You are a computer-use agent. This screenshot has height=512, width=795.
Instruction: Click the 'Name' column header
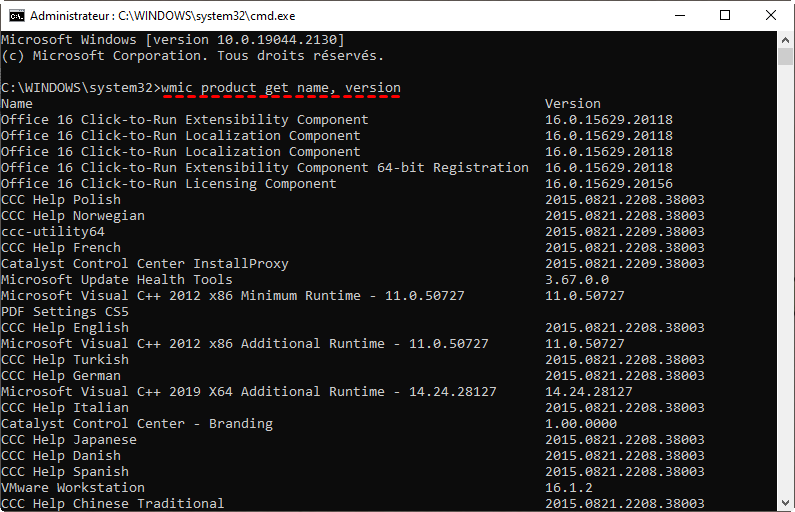17,104
